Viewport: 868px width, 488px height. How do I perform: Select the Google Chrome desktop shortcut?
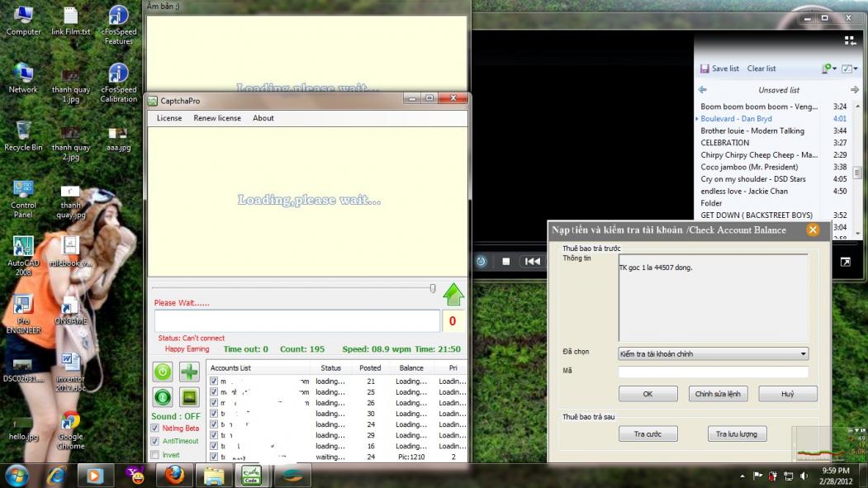(x=71, y=430)
